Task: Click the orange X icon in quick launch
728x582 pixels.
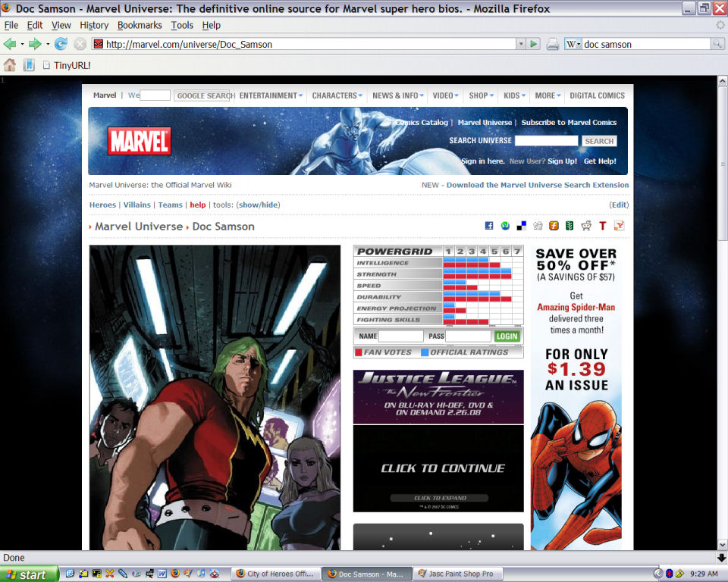Action: 109,574
